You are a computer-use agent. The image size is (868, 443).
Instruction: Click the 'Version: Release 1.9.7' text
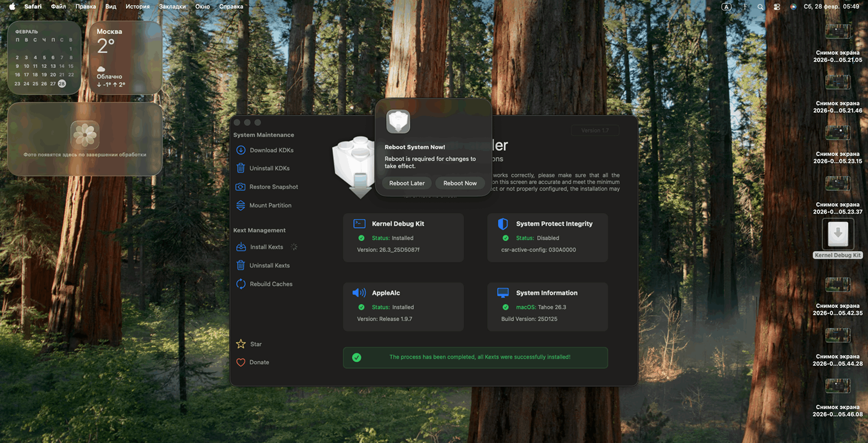pyautogui.click(x=384, y=319)
